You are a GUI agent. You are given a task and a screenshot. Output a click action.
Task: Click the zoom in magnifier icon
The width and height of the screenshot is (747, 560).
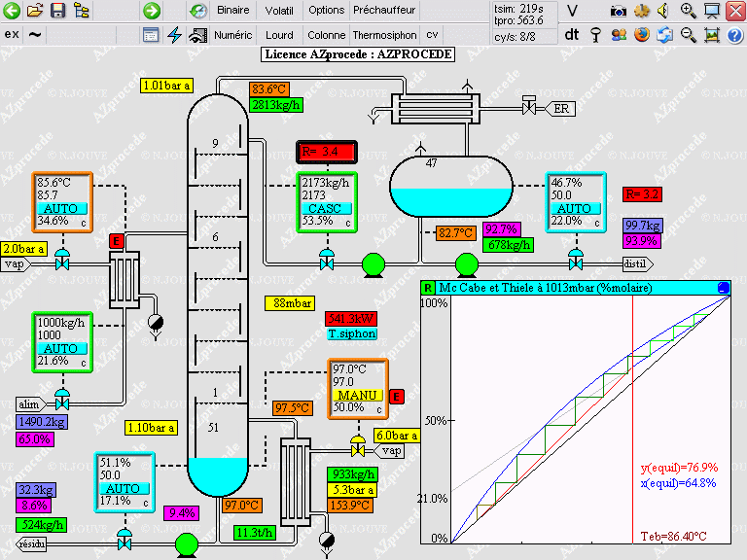tap(689, 11)
